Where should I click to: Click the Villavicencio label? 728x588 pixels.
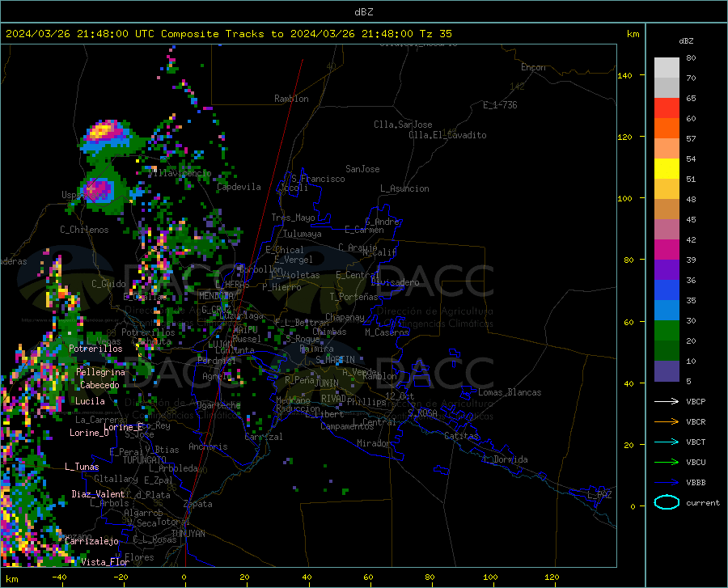(180, 173)
